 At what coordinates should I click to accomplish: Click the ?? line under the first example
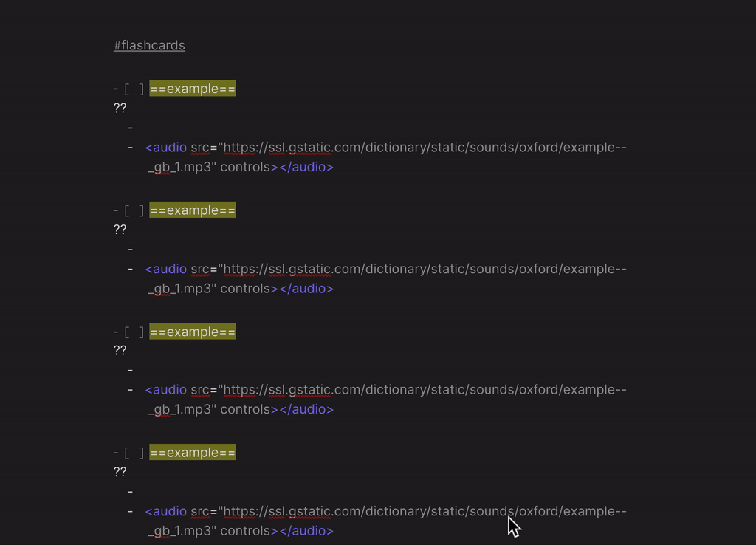click(x=120, y=108)
